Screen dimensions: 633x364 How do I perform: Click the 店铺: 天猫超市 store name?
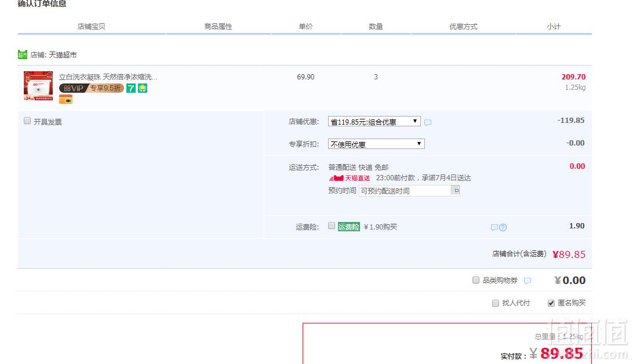[53, 54]
